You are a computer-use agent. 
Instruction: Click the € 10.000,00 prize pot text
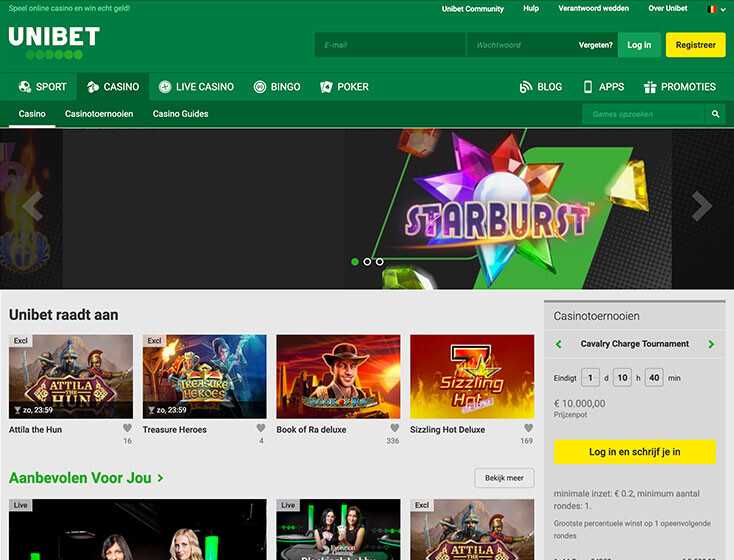580,404
